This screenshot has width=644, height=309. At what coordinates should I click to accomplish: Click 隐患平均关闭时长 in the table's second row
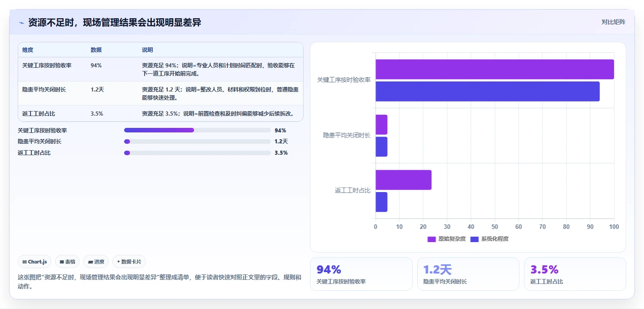point(44,90)
